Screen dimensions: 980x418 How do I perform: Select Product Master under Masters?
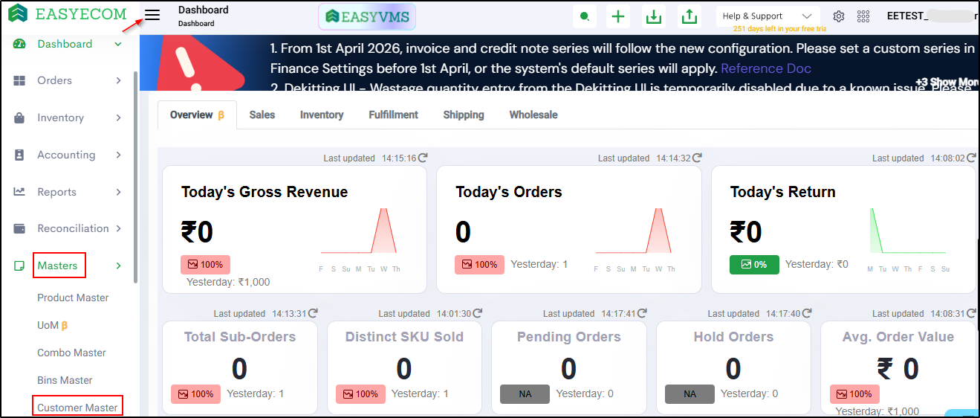click(73, 298)
